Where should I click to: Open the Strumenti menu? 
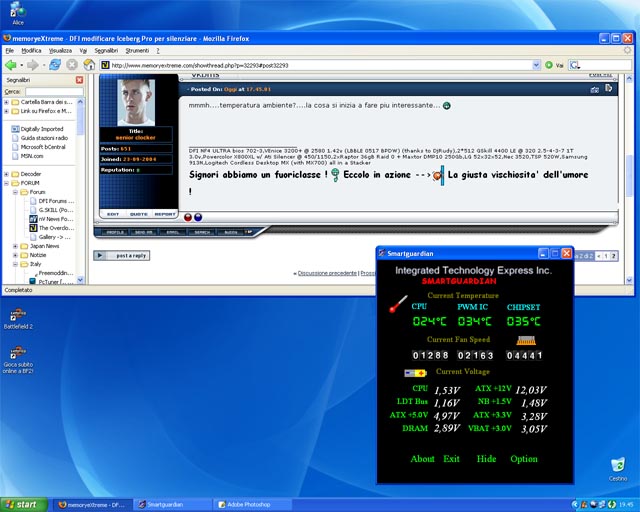click(137, 51)
